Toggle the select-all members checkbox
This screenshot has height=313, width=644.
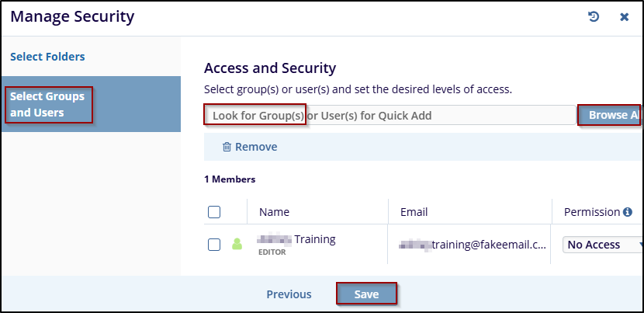click(x=215, y=212)
